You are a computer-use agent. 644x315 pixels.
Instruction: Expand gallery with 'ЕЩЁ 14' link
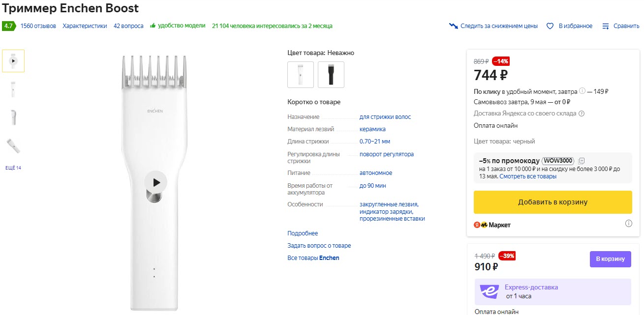point(13,168)
